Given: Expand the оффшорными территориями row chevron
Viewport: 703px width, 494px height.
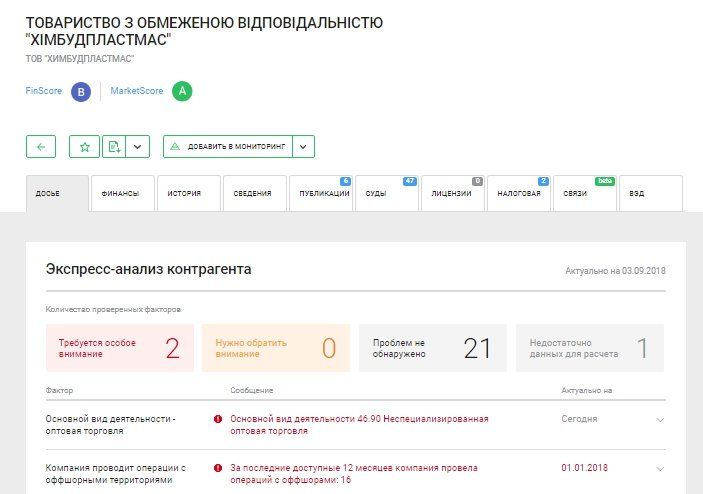Looking at the screenshot, I should tap(660, 469).
